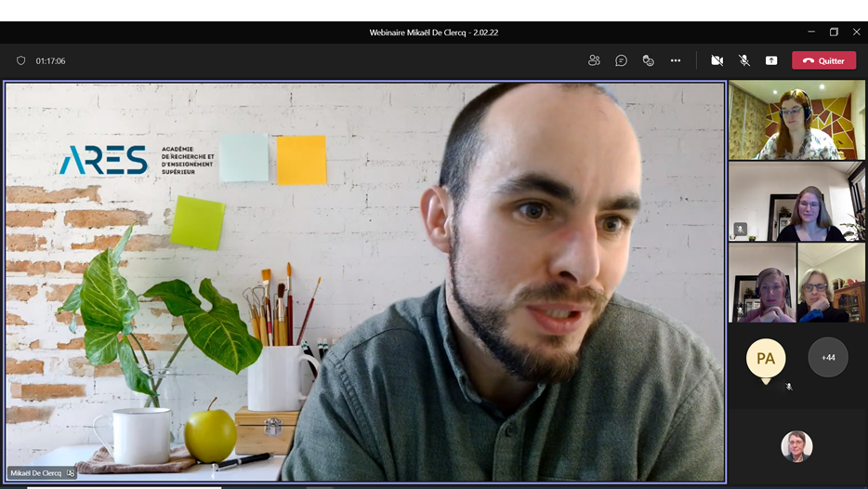Expand the +44 additional participants list
Viewport: 868px width, 489px height.
(827, 357)
